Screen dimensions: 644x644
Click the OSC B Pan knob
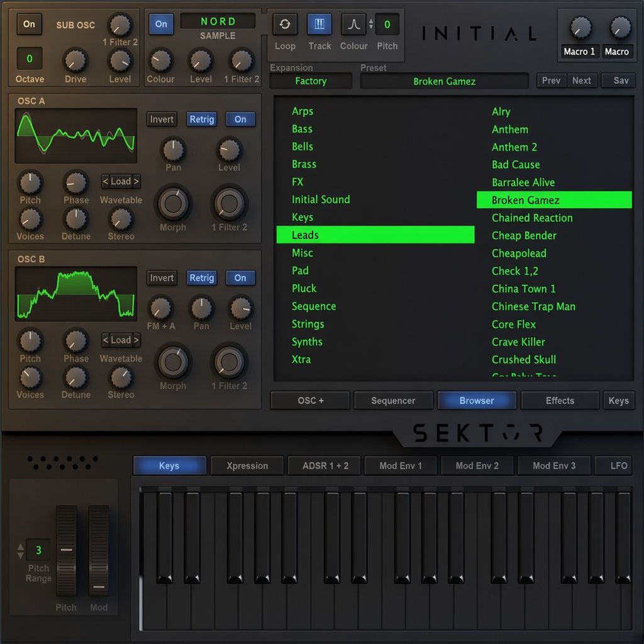click(x=201, y=308)
